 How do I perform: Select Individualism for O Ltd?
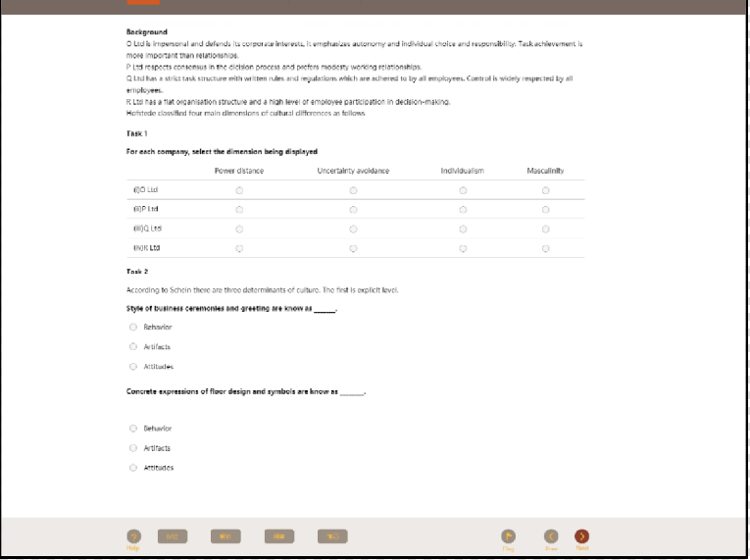click(x=463, y=190)
